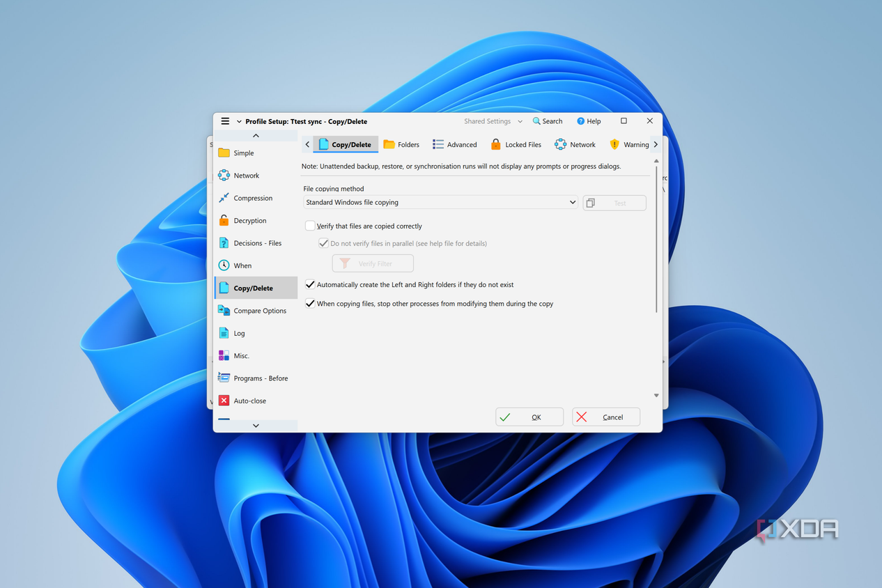Select Compression label in the sidebar
This screenshot has height=588, width=882.
click(x=253, y=198)
